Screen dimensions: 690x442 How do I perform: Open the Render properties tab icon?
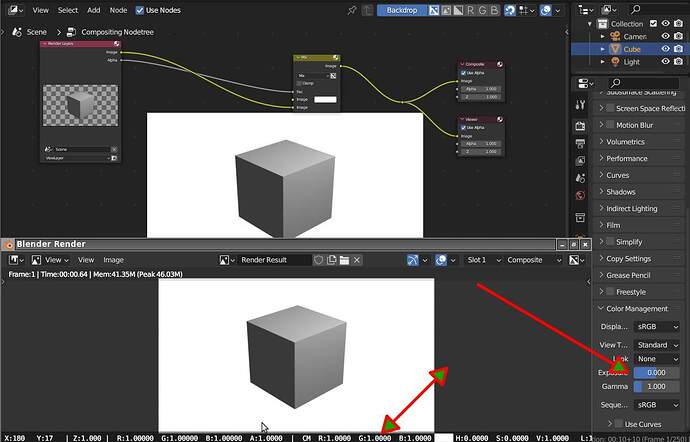pos(580,126)
